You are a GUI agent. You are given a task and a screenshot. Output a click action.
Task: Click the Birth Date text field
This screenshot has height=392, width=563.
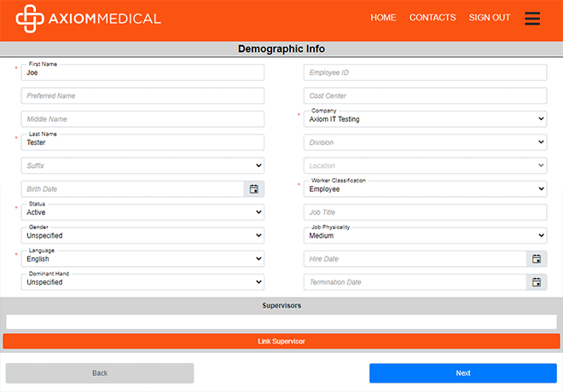pos(132,189)
